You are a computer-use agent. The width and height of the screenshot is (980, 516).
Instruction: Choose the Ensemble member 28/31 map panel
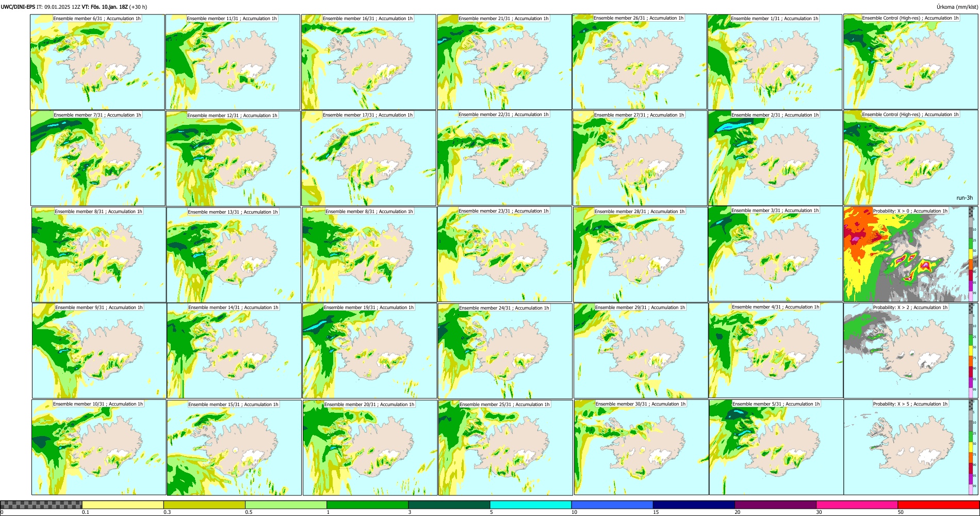tap(641, 254)
